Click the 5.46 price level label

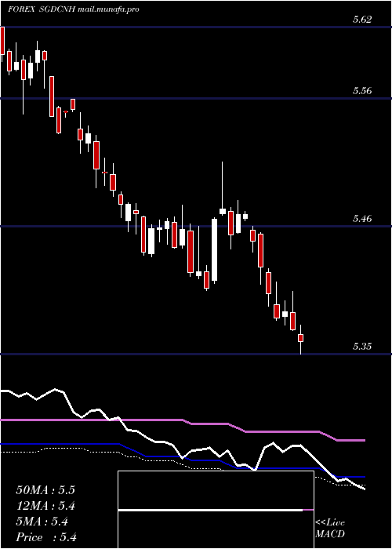[362, 219]
